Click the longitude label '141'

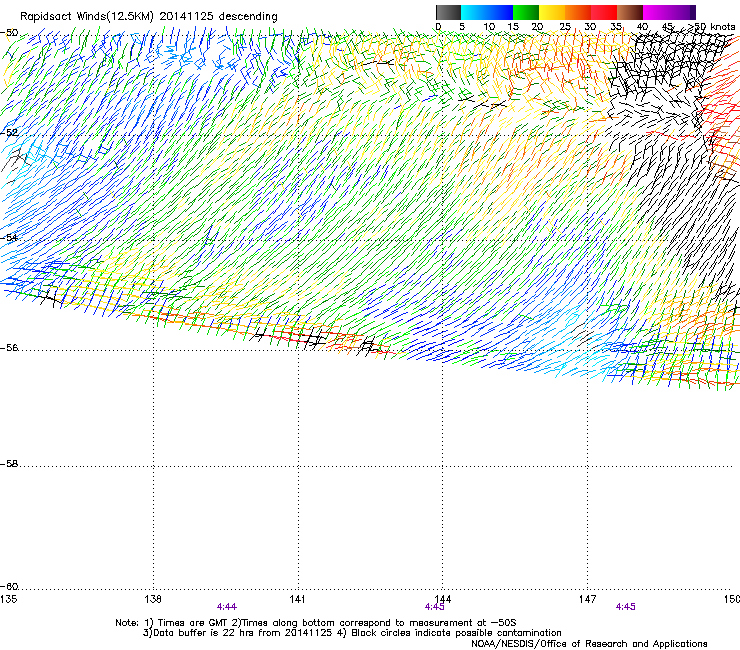(297, 599)
